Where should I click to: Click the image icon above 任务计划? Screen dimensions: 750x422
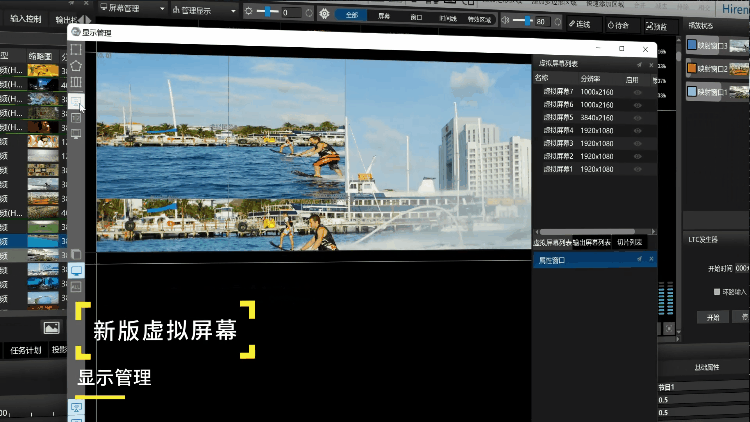coord(51,328)
